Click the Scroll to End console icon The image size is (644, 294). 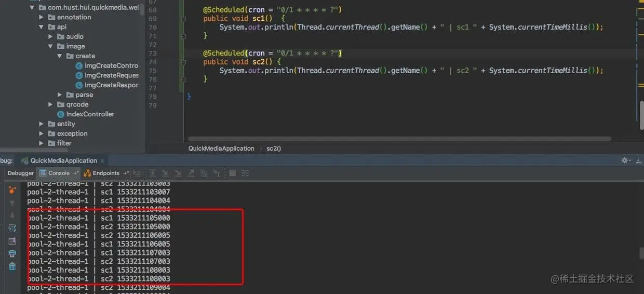[x=12, y=241]
